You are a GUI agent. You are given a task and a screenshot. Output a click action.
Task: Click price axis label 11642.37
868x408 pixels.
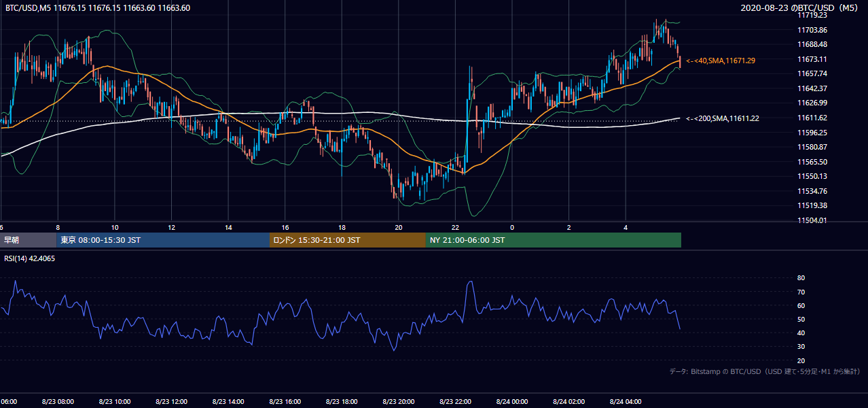point(812,88)
